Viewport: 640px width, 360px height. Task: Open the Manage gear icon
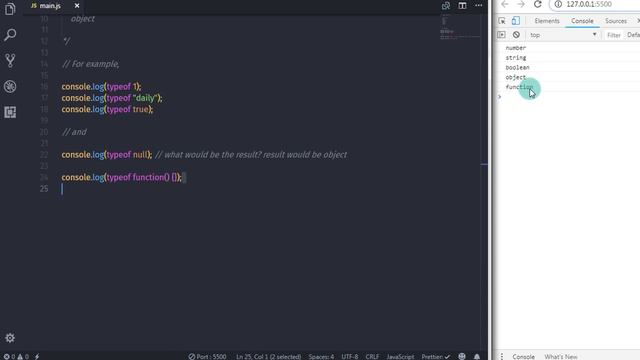click(10, 338)
